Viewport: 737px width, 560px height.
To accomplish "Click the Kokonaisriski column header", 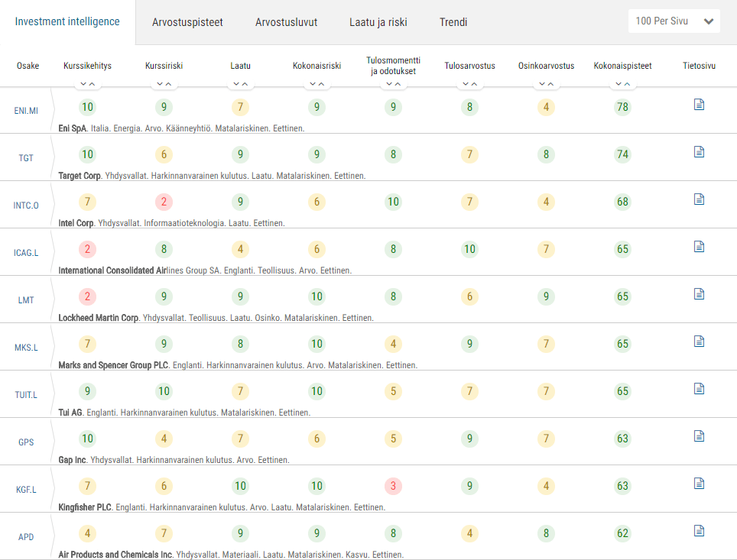I will click(x=317, y=66).
